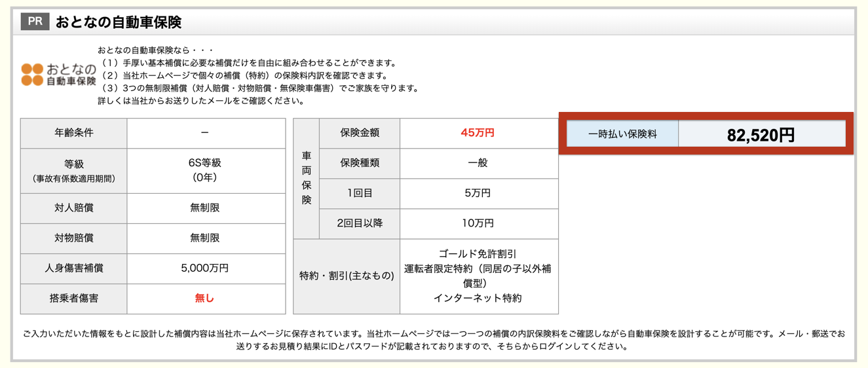Select the 年齢条件 row label
The image size is (868, 368).
point(74,133)
